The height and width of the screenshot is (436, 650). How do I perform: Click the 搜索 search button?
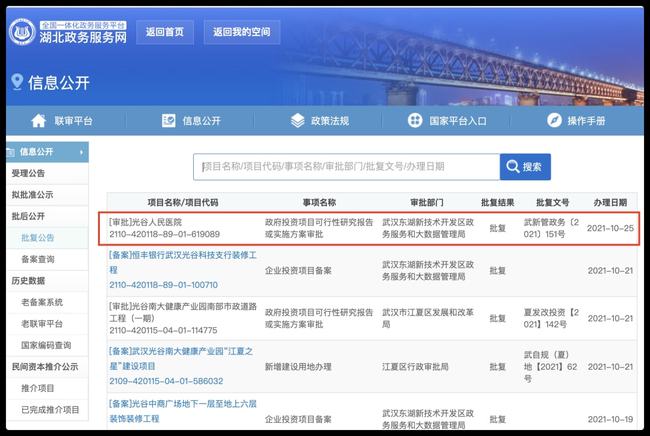tap(525, 167)
